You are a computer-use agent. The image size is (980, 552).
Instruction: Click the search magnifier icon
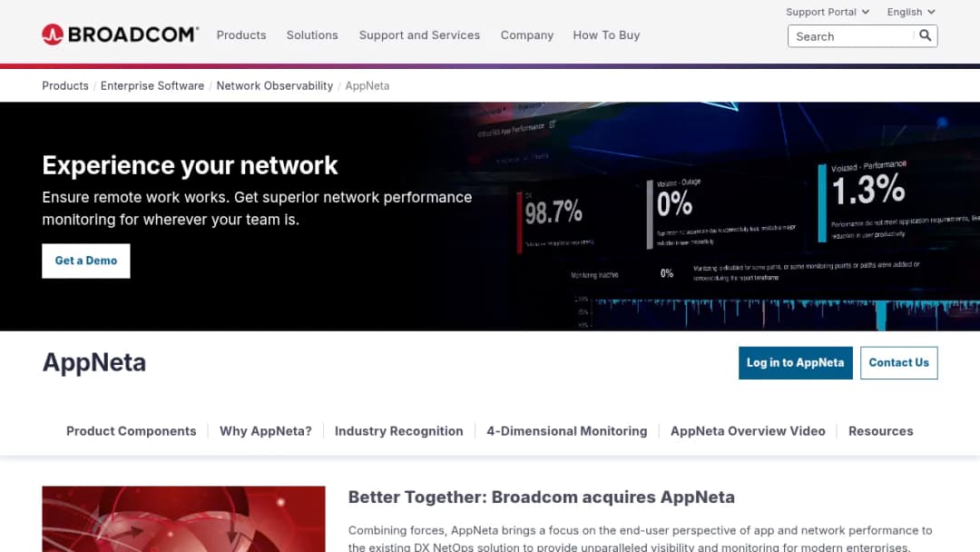[925, 35]
